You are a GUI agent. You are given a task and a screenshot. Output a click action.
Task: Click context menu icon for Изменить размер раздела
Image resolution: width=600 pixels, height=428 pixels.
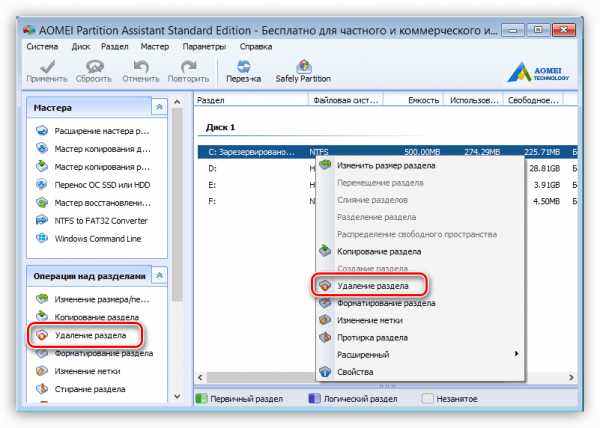pyautogui.click(x=325, y=165)
